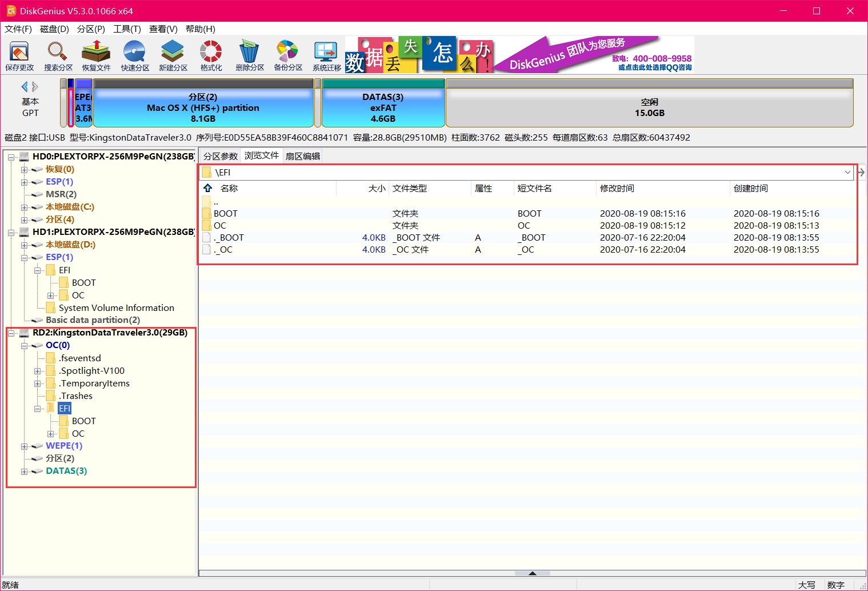This screenshot has height=591, width=868.
Task: Expand the DATAS(3) partition node
Action: pos(24,471)
